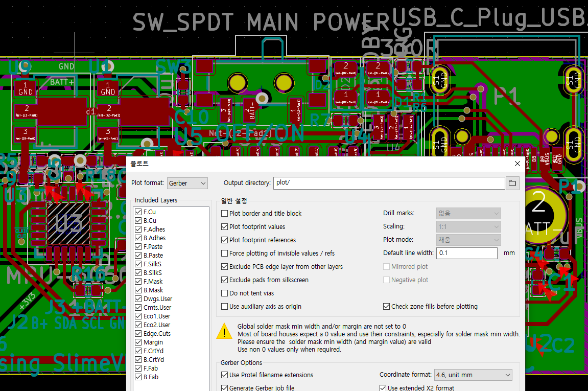588x391 pixels.
Task: Toggle the B.Fab layer checkbox
Action: pyautogui.click(x=138, y=377)
